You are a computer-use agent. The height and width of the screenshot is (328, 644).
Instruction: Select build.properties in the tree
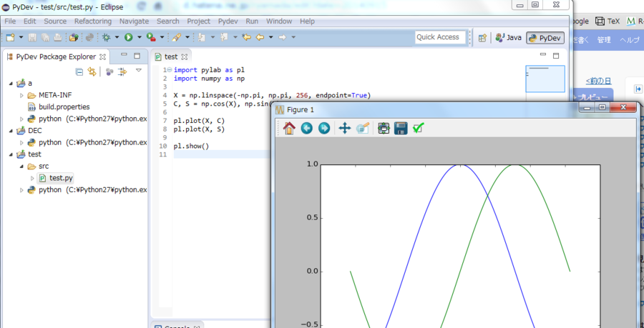click(x=64, y=107)
